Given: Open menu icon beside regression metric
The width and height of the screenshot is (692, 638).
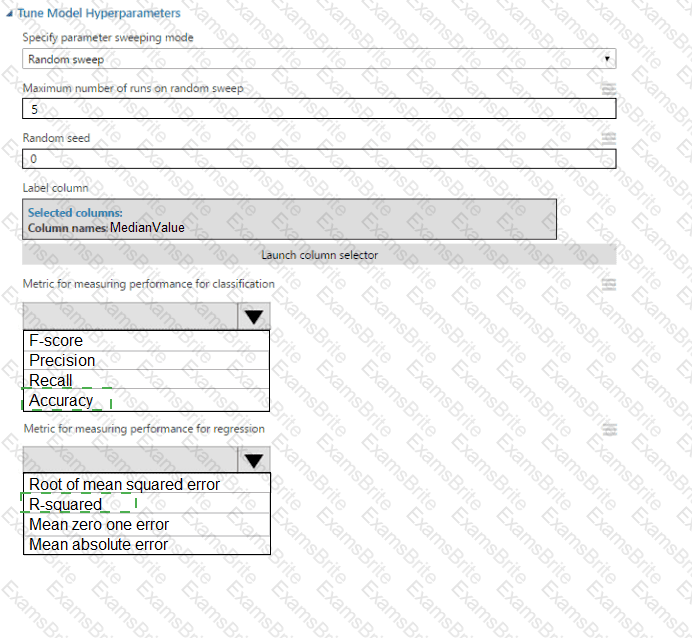Looking at the screenshot, I should tap(608, 429).
